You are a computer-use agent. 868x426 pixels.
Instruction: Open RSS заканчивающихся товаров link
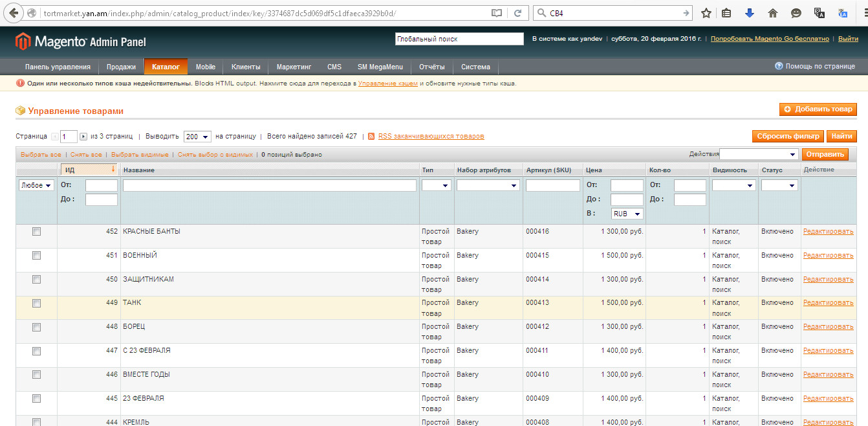click(x=431, y=137)
